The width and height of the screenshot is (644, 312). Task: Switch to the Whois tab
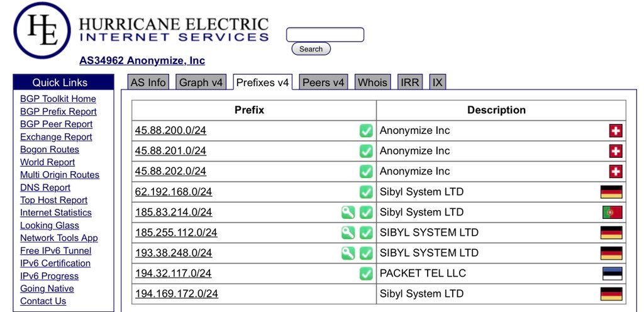(x=372, y=82)
